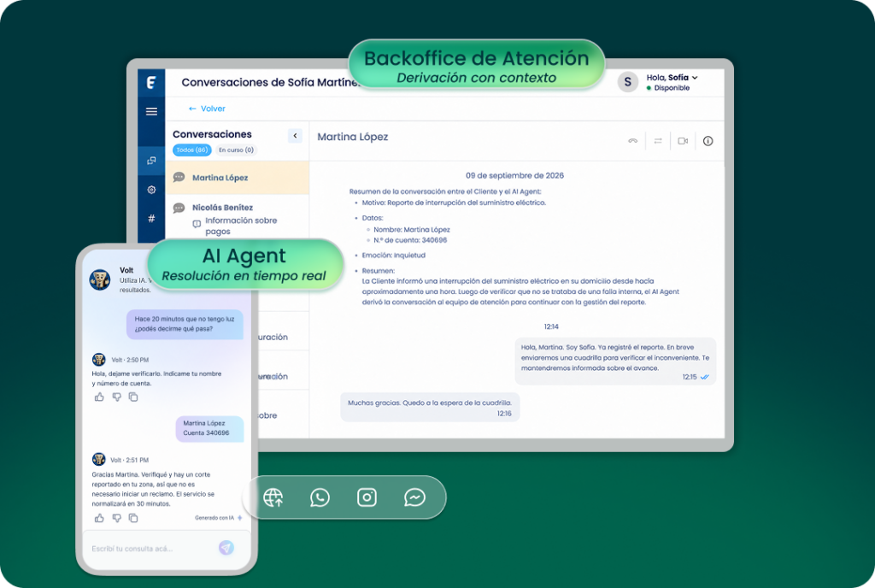Start video call with camera icon
Screen dimensions: 875x588
[683, 141]
